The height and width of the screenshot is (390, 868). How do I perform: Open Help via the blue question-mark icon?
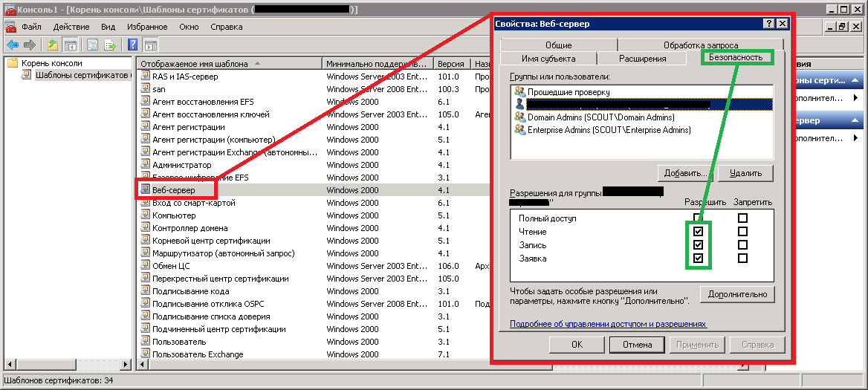(133, 45)
